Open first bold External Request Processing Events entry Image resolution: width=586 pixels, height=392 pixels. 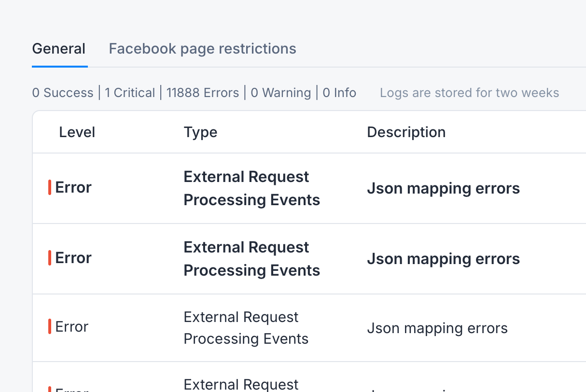251,188
